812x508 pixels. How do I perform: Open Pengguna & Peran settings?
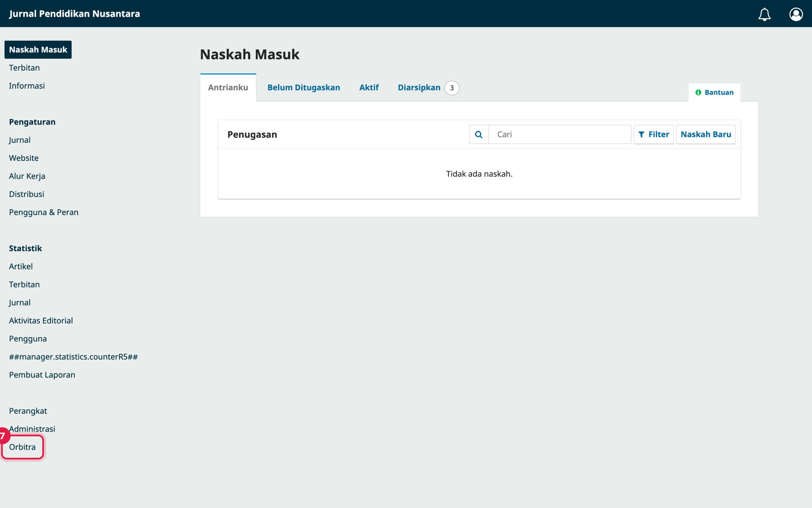(44, 212)
